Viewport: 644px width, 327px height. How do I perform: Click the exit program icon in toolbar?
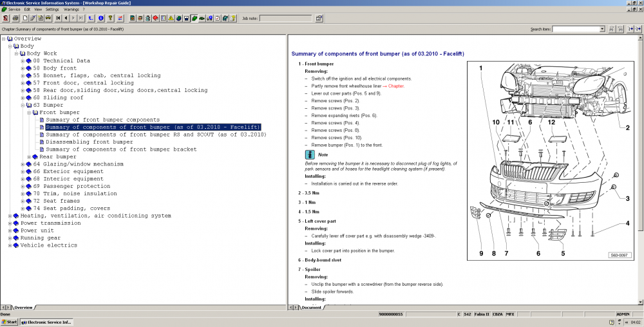coord(5,18)
